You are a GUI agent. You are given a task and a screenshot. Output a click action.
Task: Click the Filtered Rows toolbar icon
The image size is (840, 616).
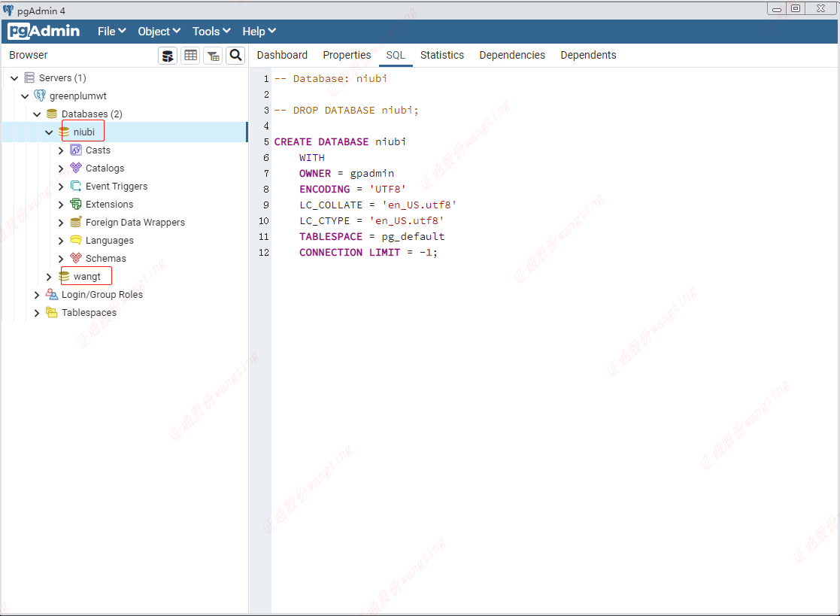[214, 55]
